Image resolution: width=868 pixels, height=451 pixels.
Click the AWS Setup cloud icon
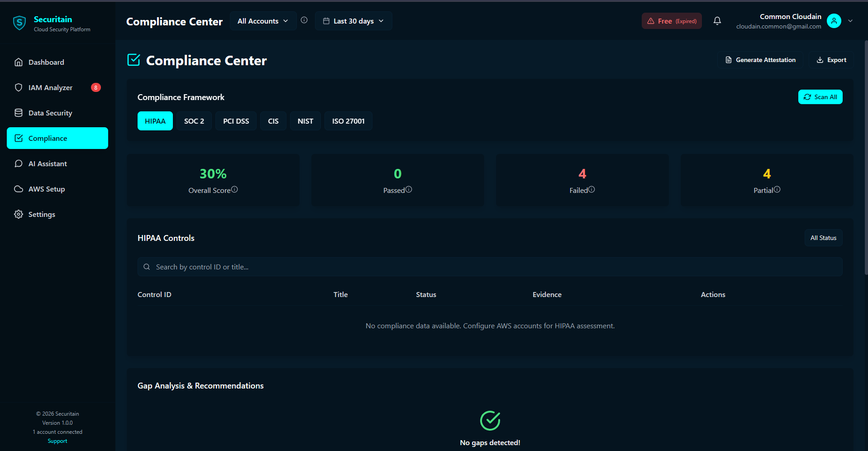coord(19,189)
